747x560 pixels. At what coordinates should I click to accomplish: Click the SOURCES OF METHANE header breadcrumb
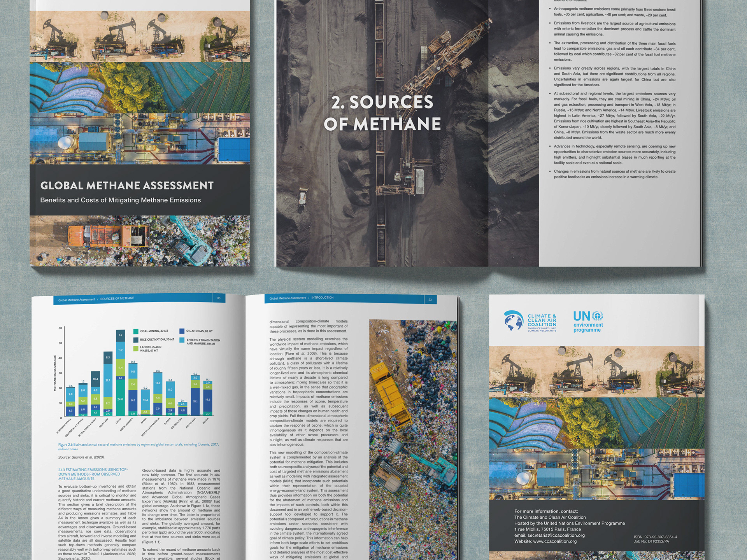[x=117, y=299]
